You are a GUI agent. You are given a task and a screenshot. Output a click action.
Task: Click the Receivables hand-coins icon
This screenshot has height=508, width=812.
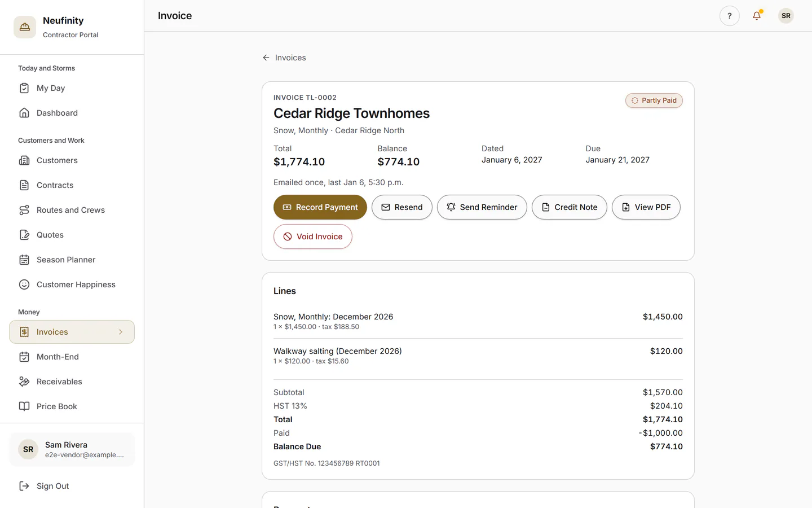coord(24,382)
